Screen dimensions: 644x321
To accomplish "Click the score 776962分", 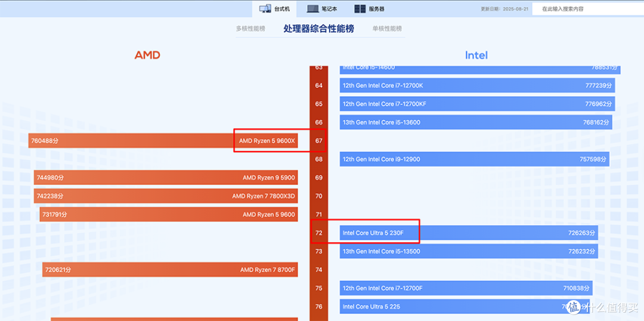I will click(599, 104).
